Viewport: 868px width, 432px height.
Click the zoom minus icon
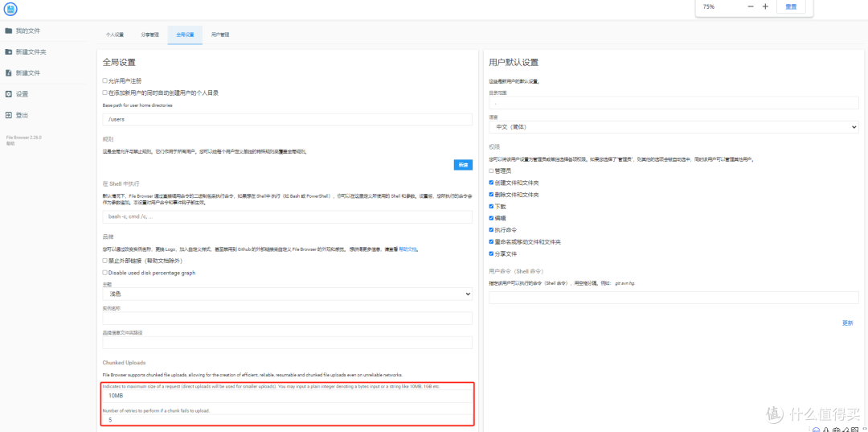tap(751, 6)
